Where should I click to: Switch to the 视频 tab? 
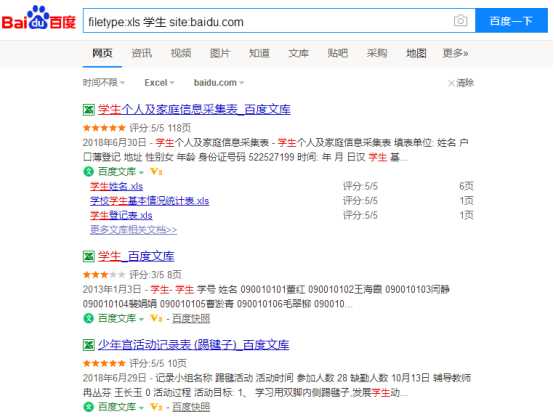click(x=181, y=53)
